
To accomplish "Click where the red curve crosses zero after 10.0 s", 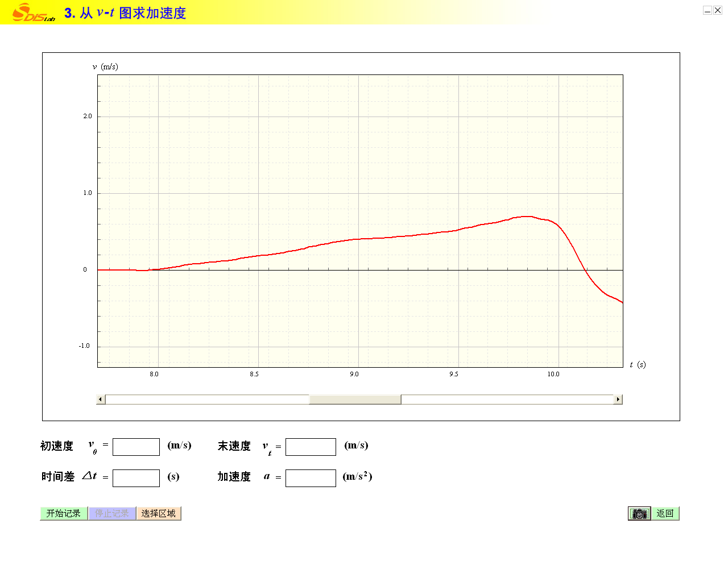I will tap(585, 270).
